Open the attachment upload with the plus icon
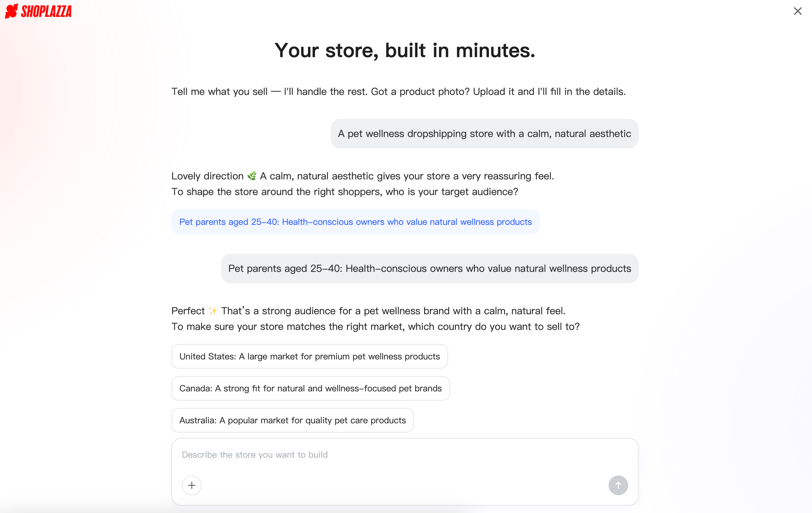Viewport: 812px width, 513px height. click(191, 485)
